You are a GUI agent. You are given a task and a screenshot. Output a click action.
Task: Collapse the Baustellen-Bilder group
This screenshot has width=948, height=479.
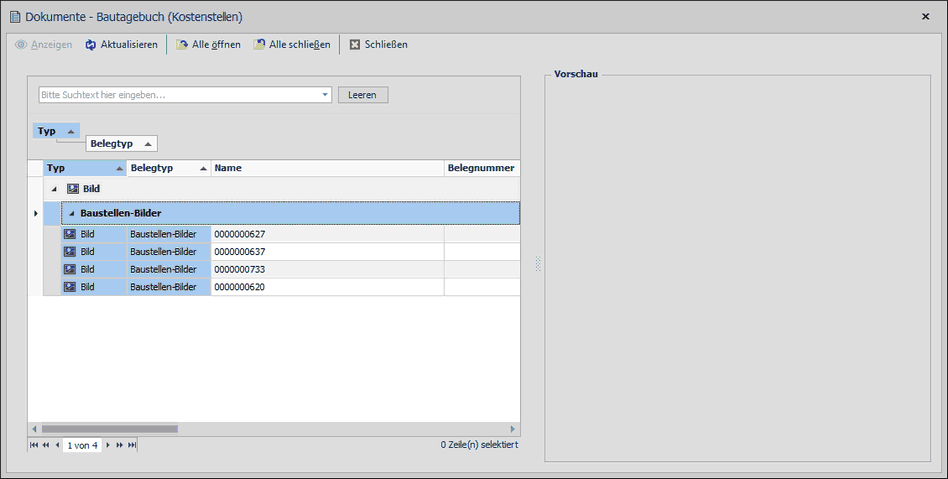tap(71, 213)
